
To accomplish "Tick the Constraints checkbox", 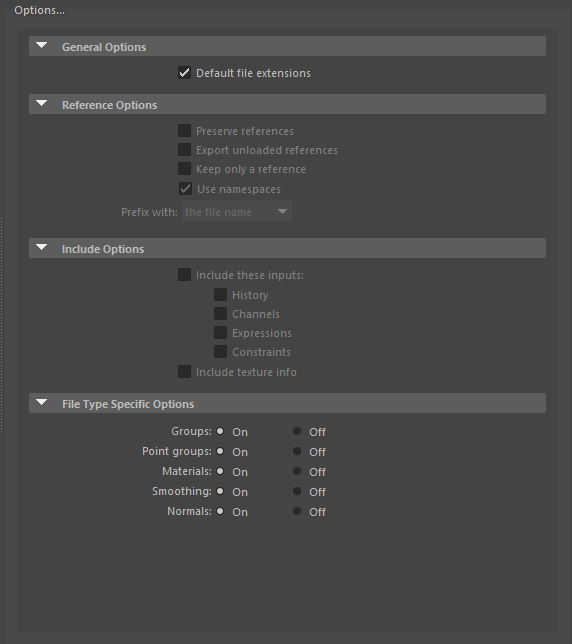I will 221,352.
